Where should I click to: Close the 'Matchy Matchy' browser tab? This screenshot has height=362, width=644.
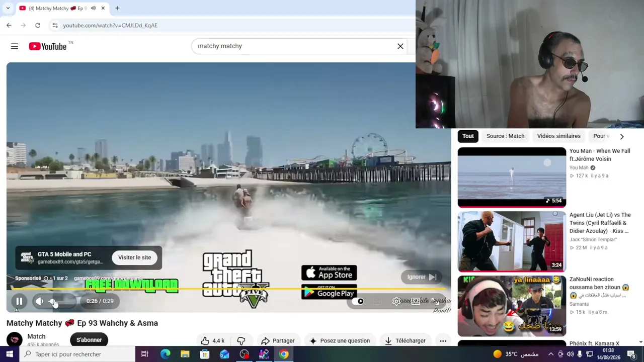click(103, 8)
